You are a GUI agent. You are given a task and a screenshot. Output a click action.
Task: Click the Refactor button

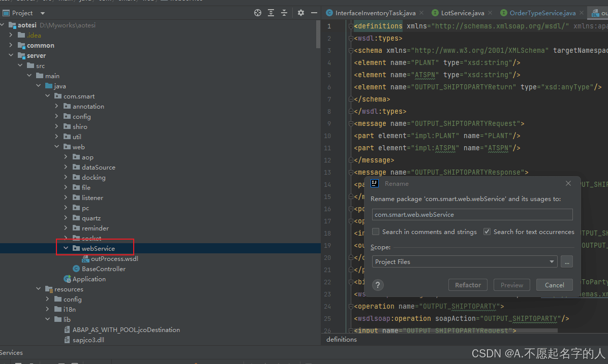(x=468, y=285)
